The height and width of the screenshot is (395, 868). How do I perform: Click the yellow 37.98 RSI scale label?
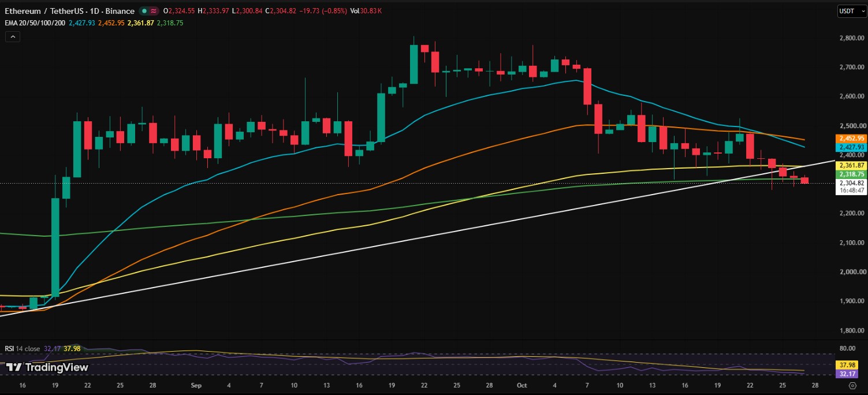coord(847,365)
